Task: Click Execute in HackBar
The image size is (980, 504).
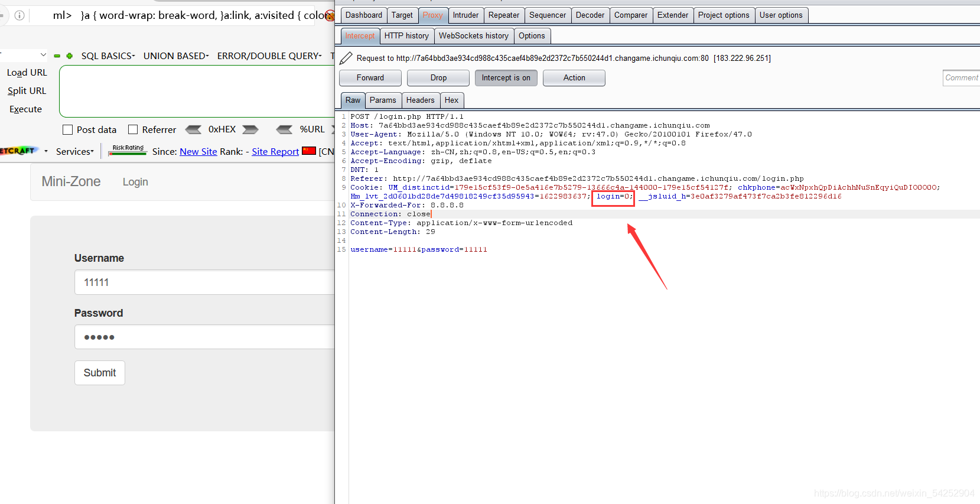Action: pyautogui.click(x=25, y=109)
